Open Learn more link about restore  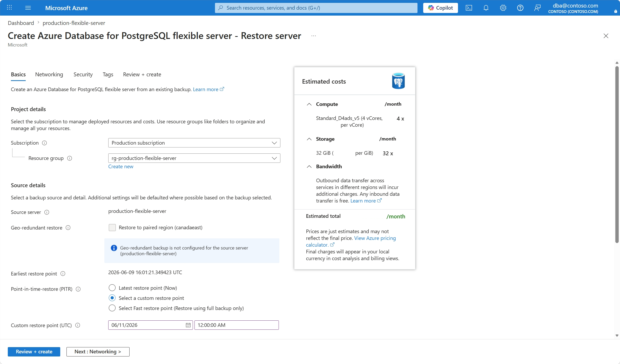click(x=208, y=89)
